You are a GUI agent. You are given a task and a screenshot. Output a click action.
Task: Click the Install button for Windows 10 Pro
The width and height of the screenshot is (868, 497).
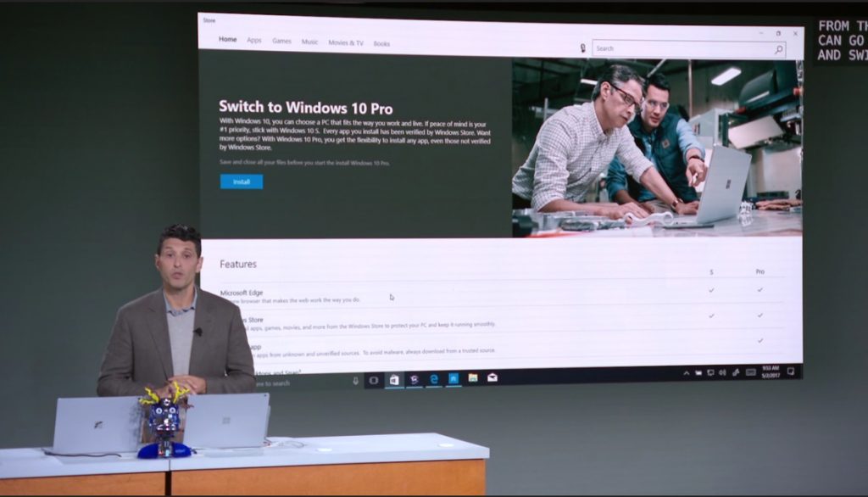[x=240, y=181]
